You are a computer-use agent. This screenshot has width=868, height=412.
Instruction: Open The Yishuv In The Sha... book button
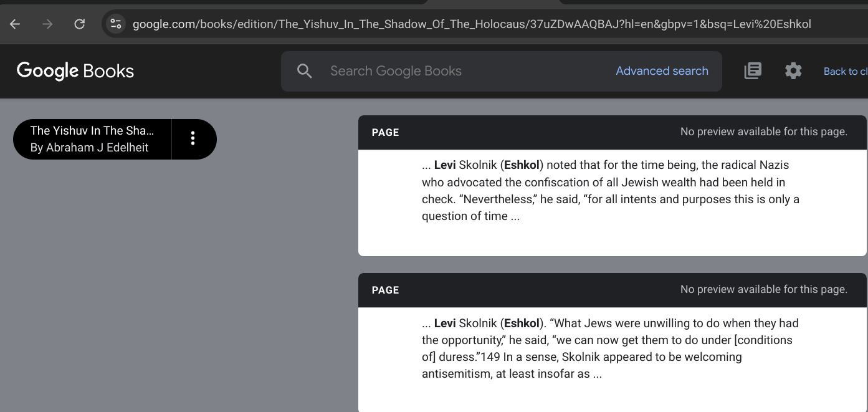point(92,139)
